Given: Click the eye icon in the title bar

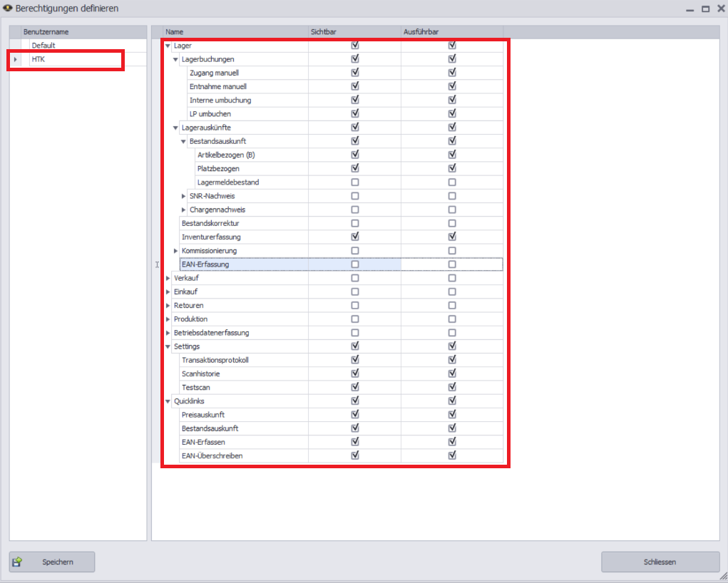Looking at the screenshot, I should pos(7,9).
